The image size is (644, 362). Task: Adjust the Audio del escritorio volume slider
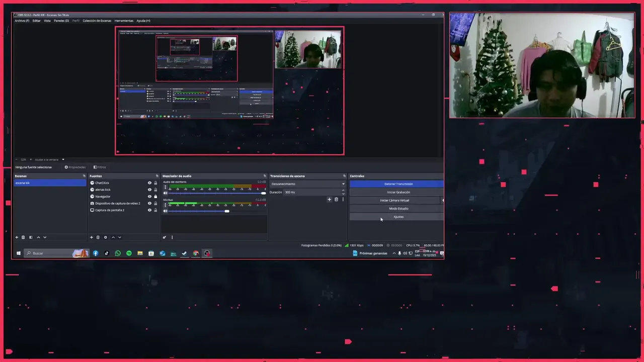[217, 193]
